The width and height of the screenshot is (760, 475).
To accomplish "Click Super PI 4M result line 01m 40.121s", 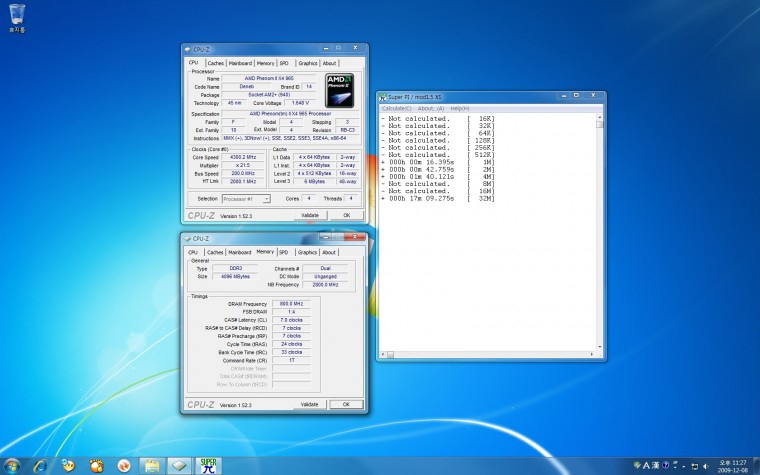I will tap(438, 177).
